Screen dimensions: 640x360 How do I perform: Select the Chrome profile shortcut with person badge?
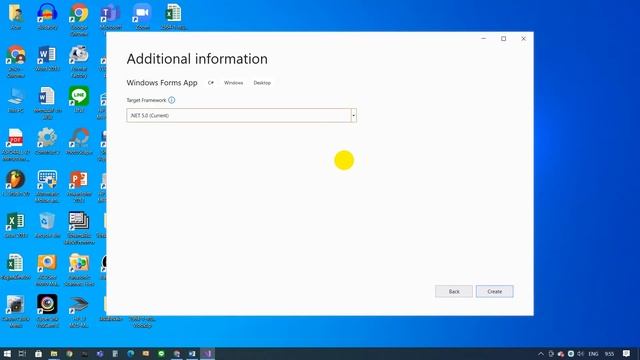16,61
